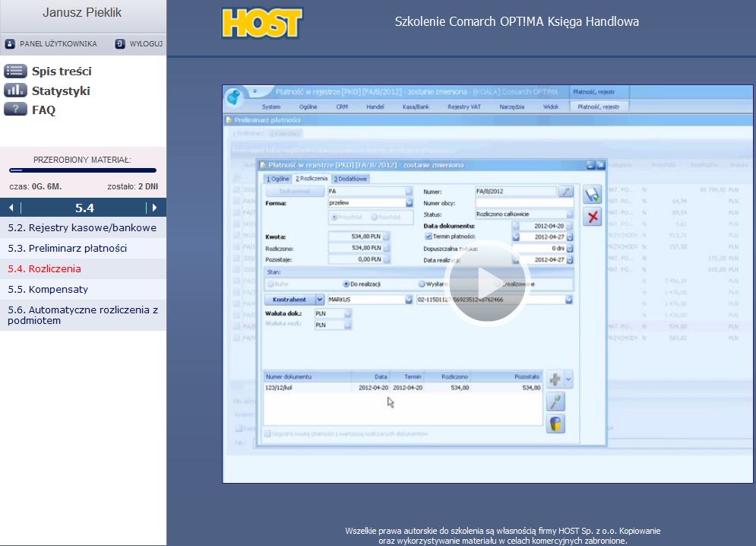Click the green plus add icon
This screenshot has height=546, width=756.
(555, 379)
